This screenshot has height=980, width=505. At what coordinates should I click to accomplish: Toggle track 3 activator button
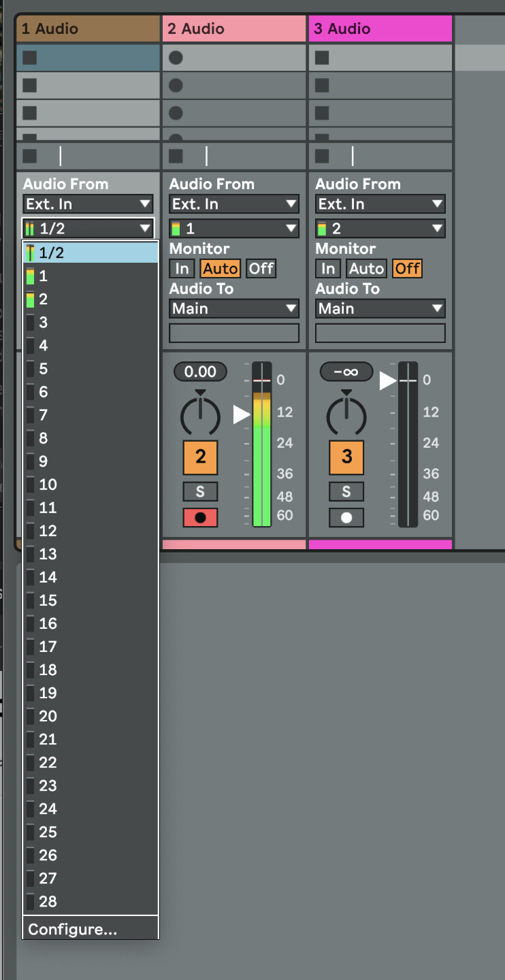click(x=346, y=457)
